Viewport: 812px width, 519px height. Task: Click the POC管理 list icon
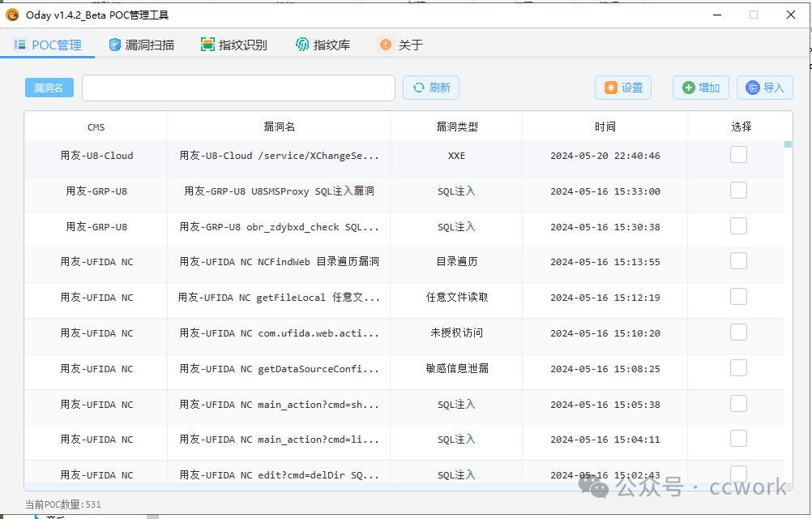(19, 45)
